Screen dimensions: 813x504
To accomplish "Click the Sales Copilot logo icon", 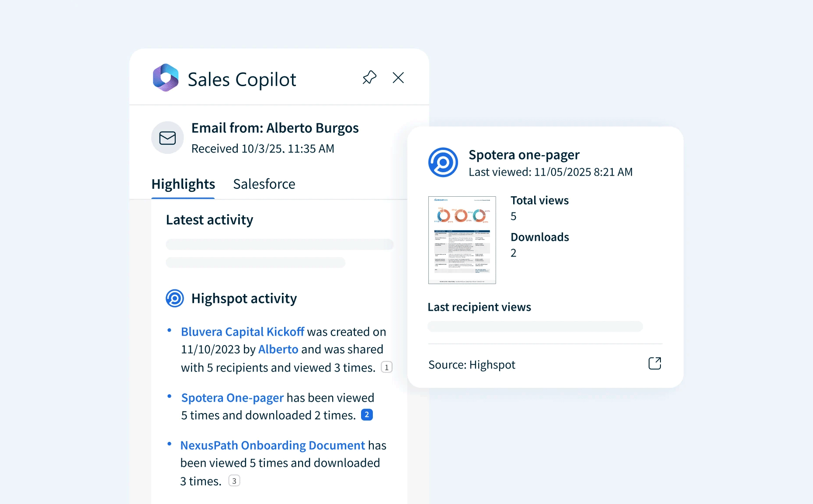I will 166,78.
